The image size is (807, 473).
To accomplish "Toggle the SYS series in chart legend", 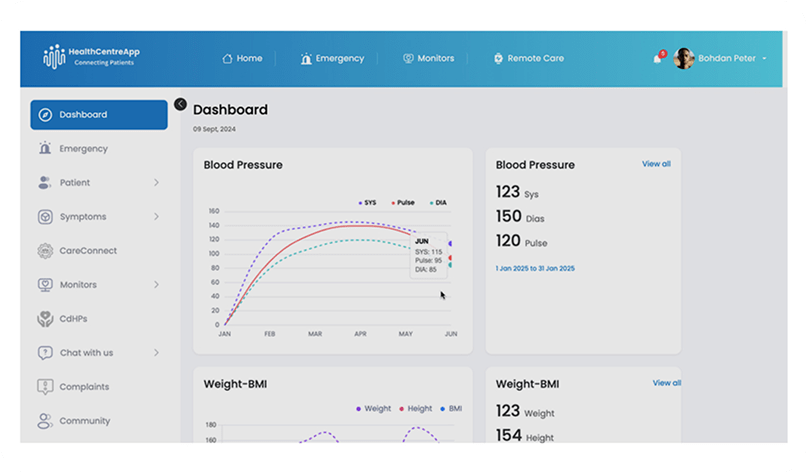I will (367, 203).
